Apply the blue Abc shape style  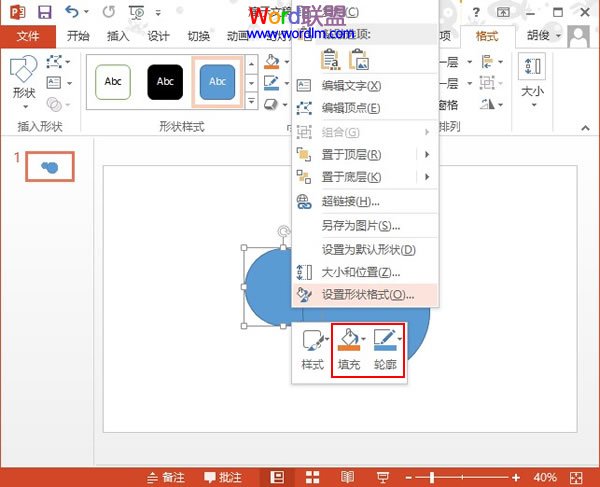217,82
